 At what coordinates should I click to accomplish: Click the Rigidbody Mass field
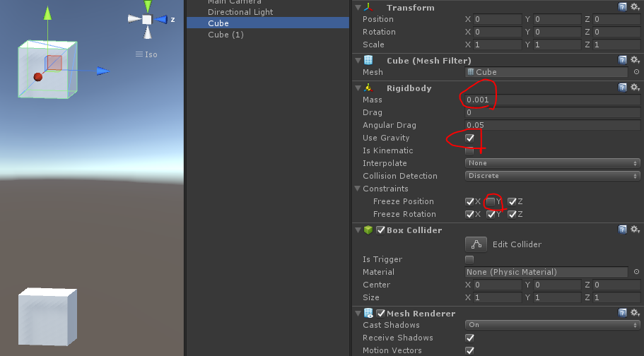pos(552,100)
